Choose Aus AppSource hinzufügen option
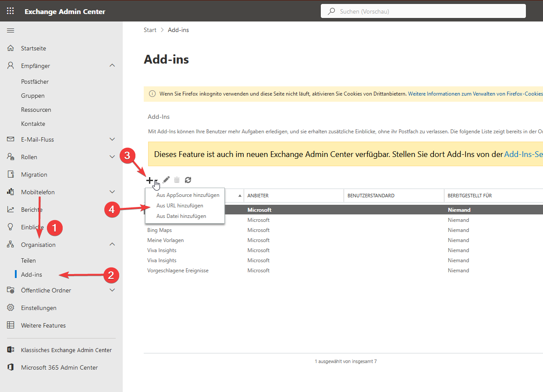543x392 pixels. click(188, 195)
